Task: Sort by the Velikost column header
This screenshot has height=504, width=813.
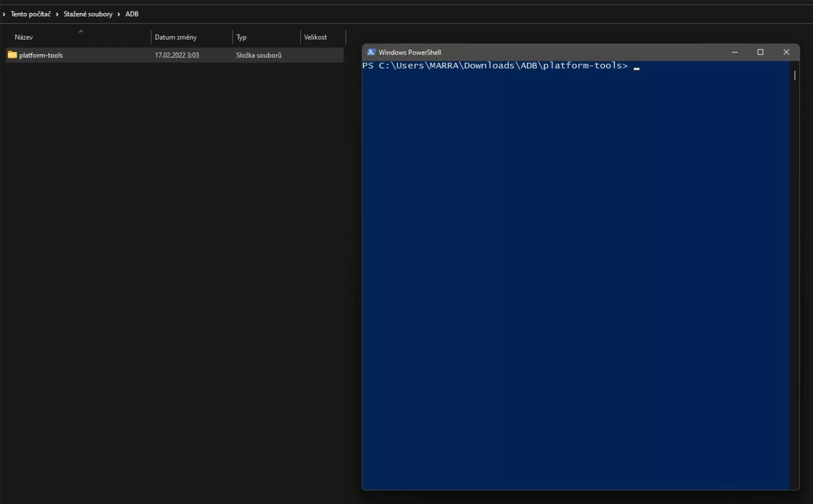Action: 315,37
